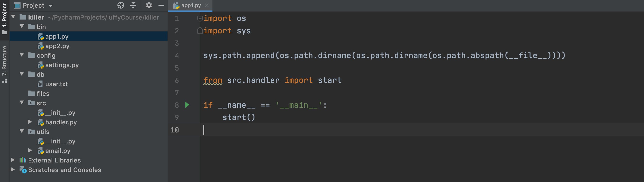Click the killer root folder icon

[23, 17]
